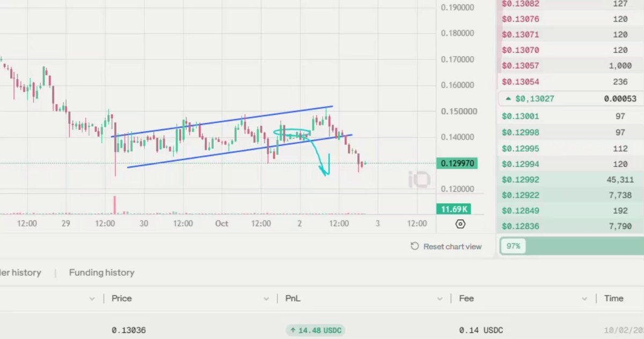Click the 236 ask size
Screen dimensions: 644x339
(620, 82)
